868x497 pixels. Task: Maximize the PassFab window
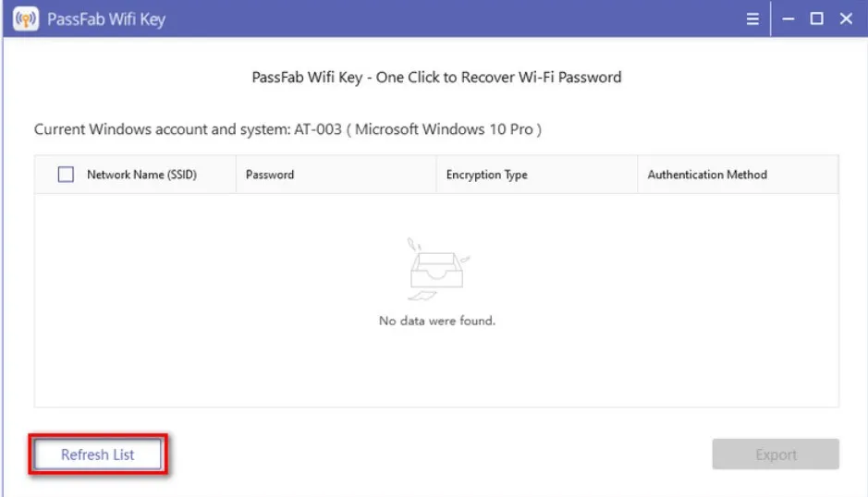[x=816, y=18]
